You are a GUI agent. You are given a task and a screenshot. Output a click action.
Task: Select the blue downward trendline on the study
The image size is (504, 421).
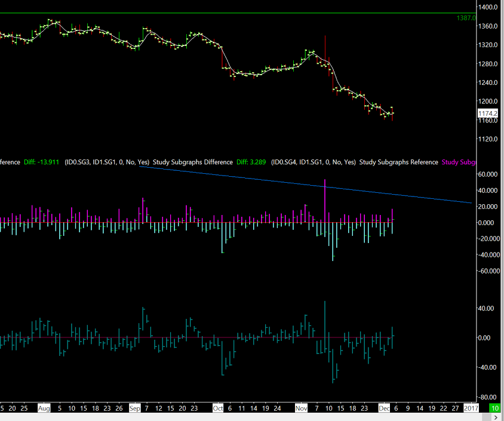pyautogui.click(x=305, y=185)
